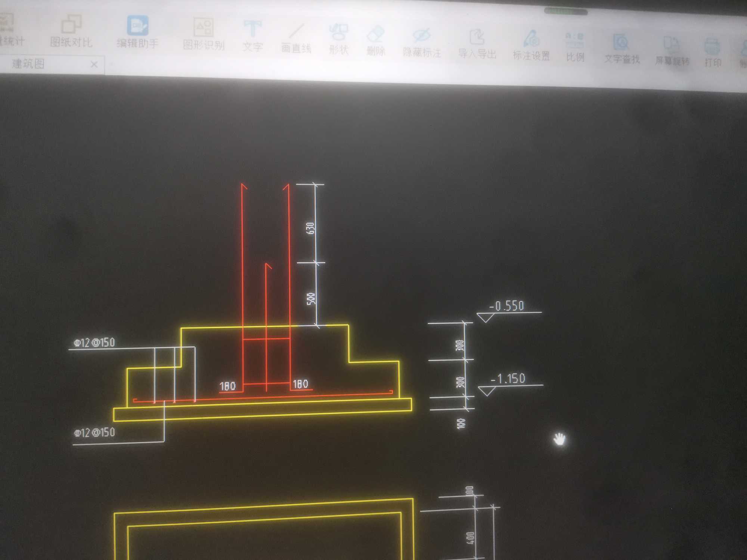Click the lower Φ12@150 rebar label
This screenshot has height=560, width=747.
(x=94, y=433)
